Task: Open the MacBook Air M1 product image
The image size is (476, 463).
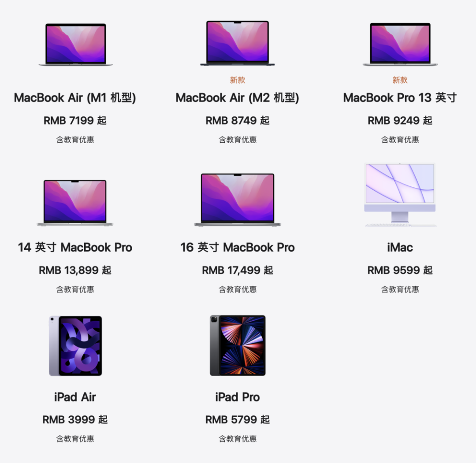Action: 76,44
